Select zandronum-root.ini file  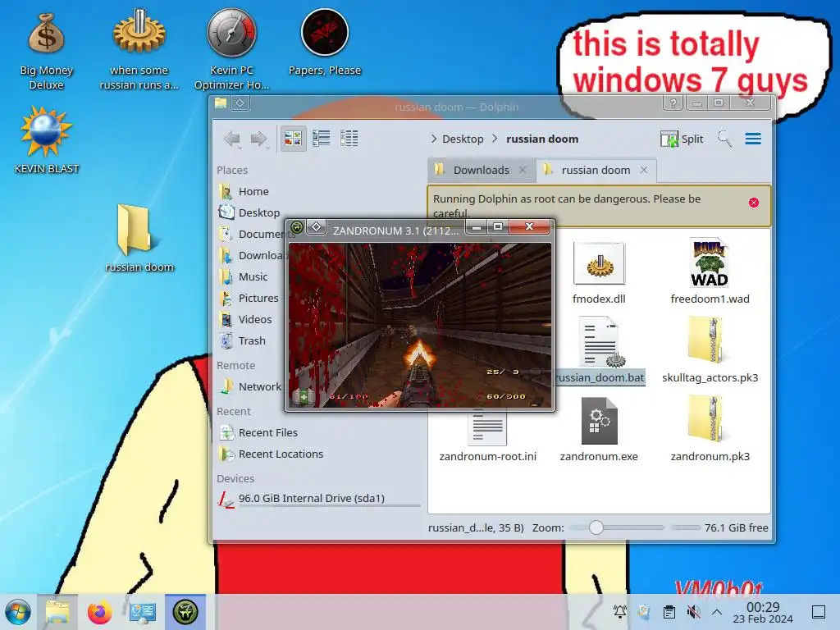[x=487, y=434]
